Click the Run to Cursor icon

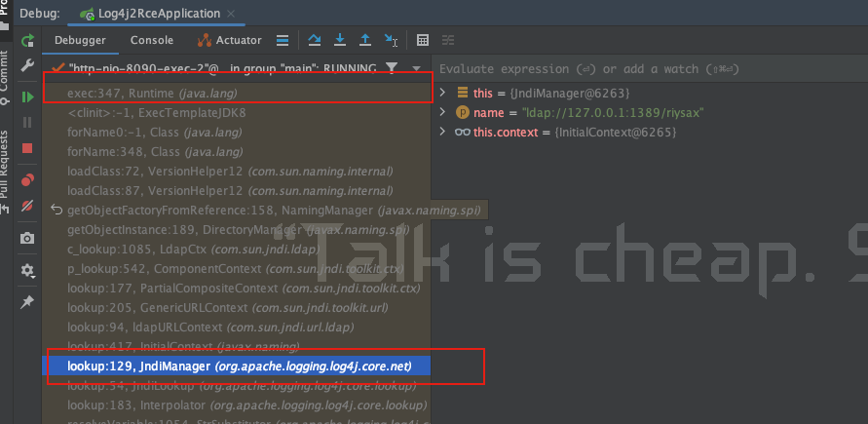pos(391,40)
